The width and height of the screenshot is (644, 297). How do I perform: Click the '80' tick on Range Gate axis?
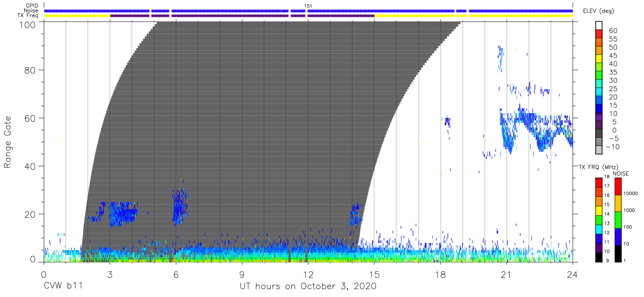pos(30,70)
